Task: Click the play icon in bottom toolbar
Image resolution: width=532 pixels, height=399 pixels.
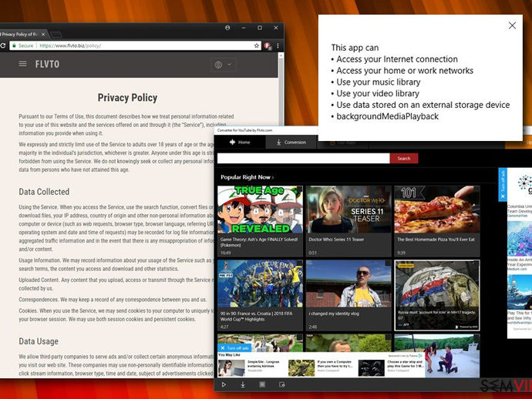Action: tap(224, 384)
